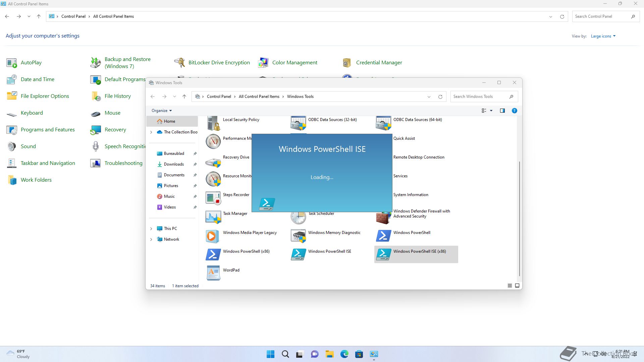Select Downloads in navigation pane
This screenshot has width=644, height=362.
pyautogui.click(x=173, y=164)
